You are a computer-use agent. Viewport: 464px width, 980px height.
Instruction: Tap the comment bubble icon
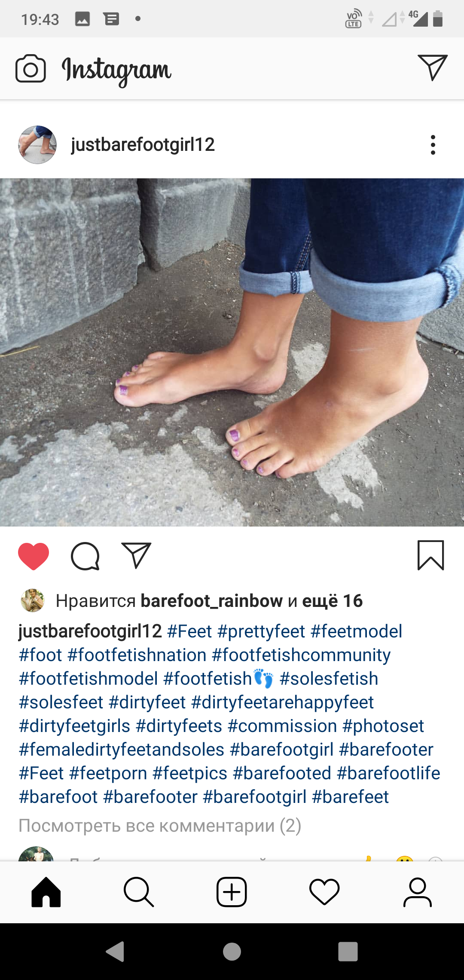85,556
